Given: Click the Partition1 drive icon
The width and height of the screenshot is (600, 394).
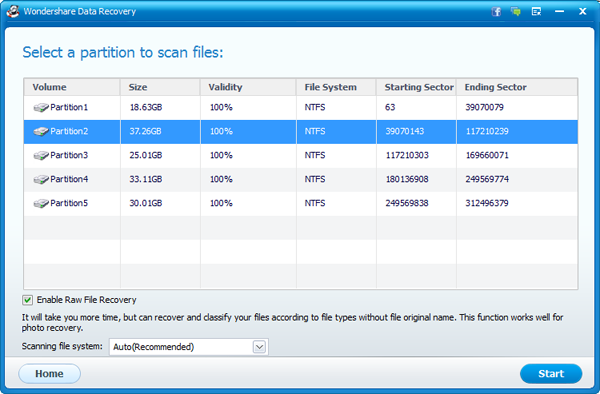Looking at the screenshot, I should coord(41,107).
